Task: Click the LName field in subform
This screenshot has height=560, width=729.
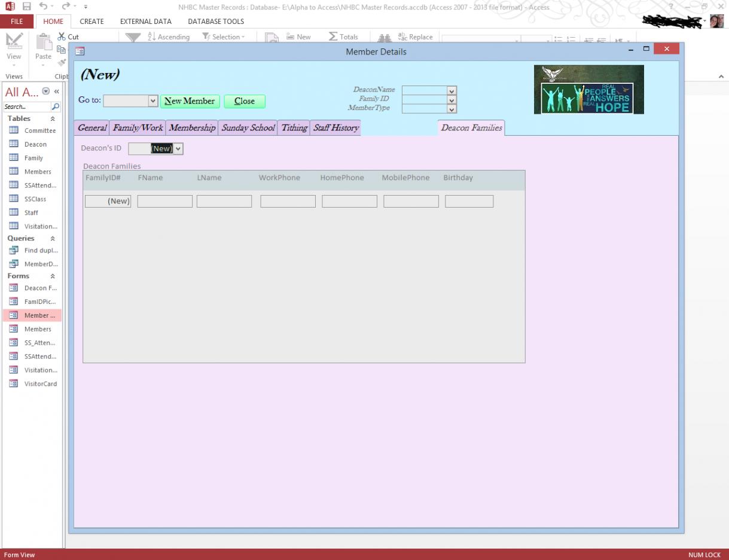Action: pos(224,201)
